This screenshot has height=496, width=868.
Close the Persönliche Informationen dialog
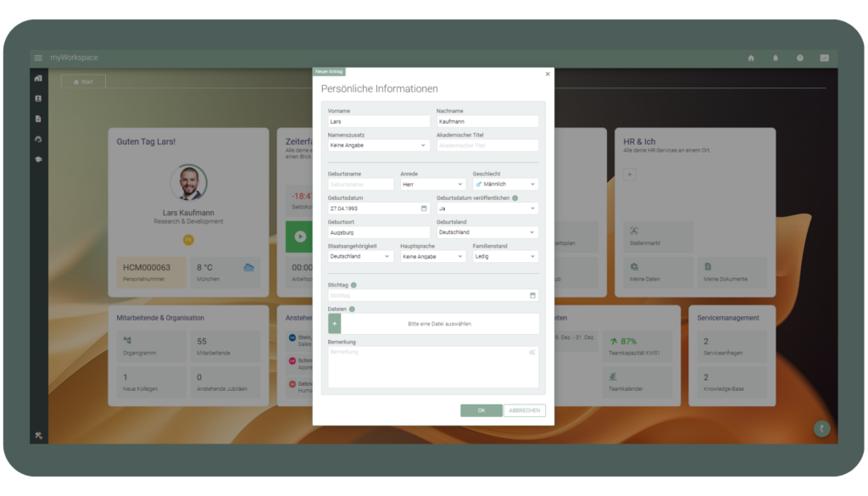click(x=547, y=75)
